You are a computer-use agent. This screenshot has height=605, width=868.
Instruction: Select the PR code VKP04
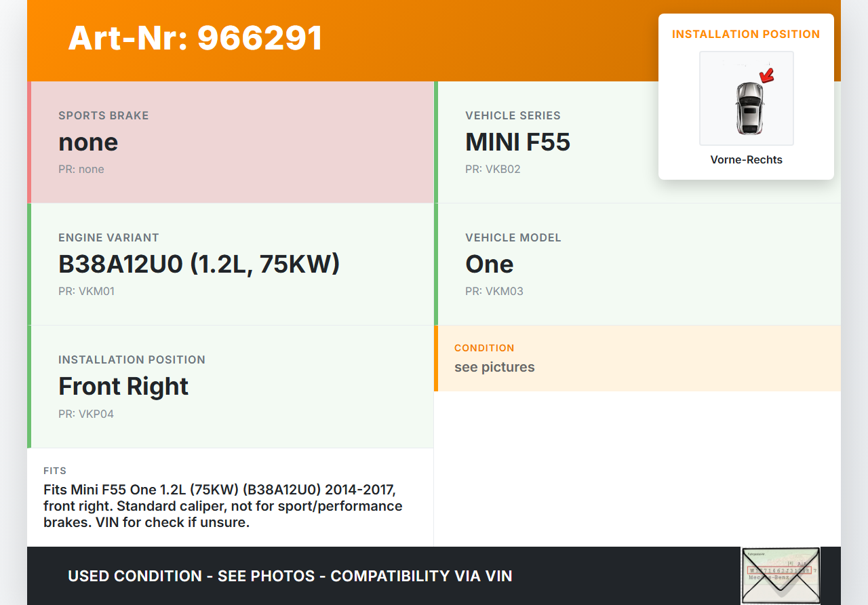coord(86,414)
